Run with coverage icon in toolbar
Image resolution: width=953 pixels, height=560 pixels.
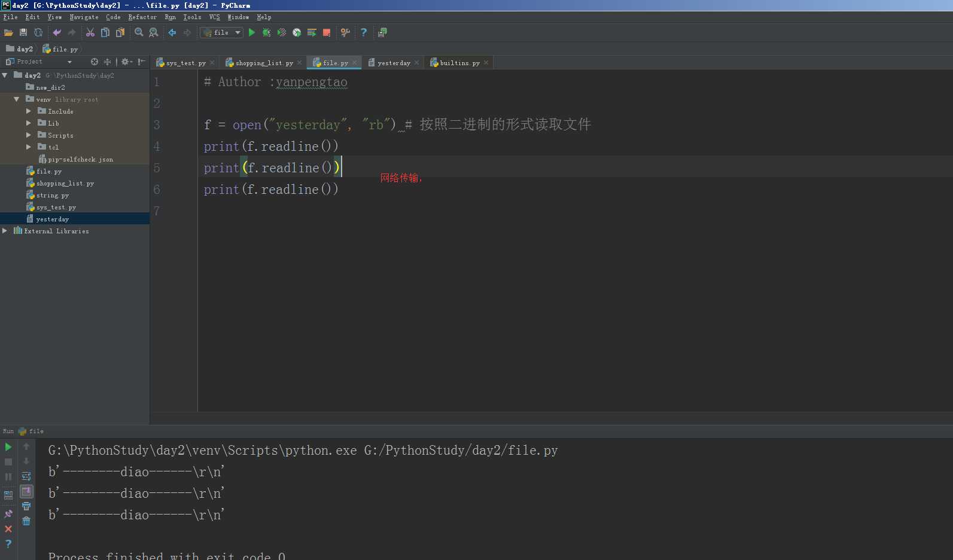point(282,32)
